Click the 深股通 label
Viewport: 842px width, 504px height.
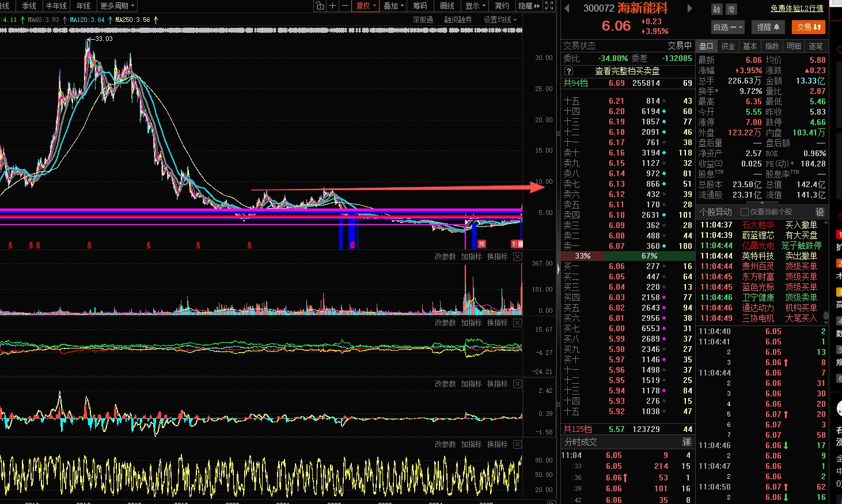(423, 20)
